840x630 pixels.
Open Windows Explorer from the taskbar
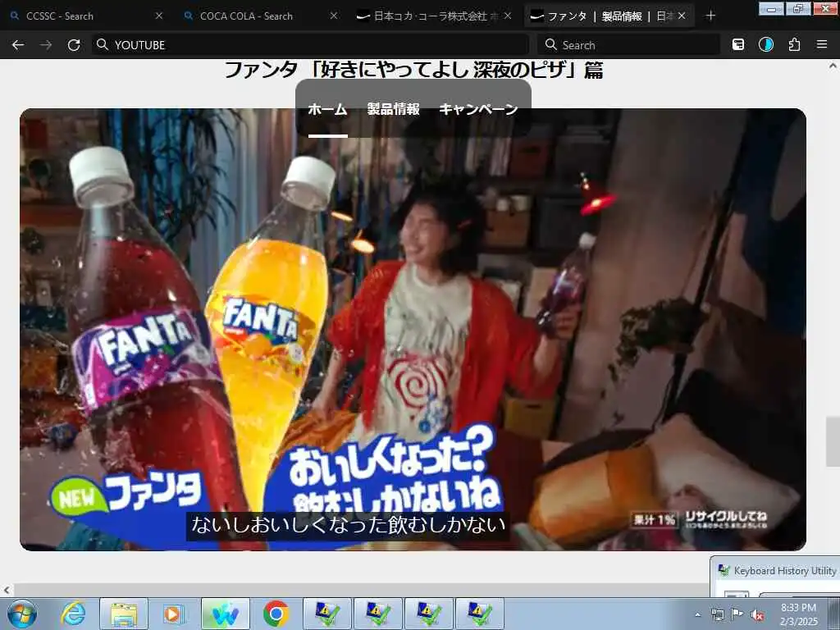(124, 614)
